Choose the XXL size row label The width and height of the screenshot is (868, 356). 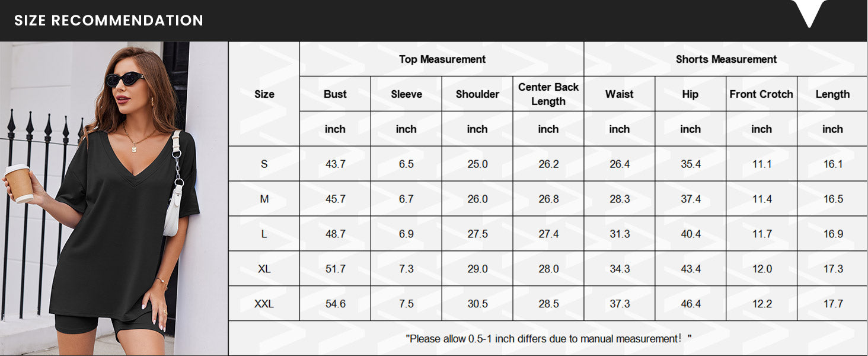(264, 304)
